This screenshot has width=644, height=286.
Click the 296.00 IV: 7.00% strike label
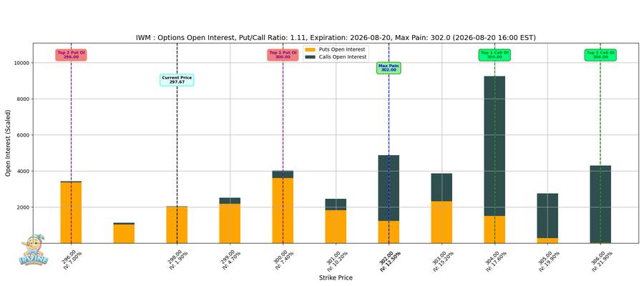72,260
